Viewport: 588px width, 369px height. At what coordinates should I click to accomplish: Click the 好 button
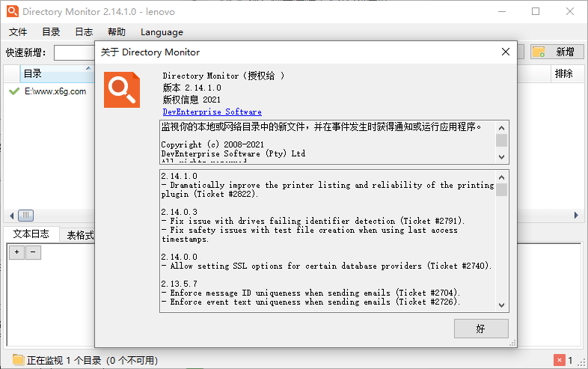(x=481, y=329)
